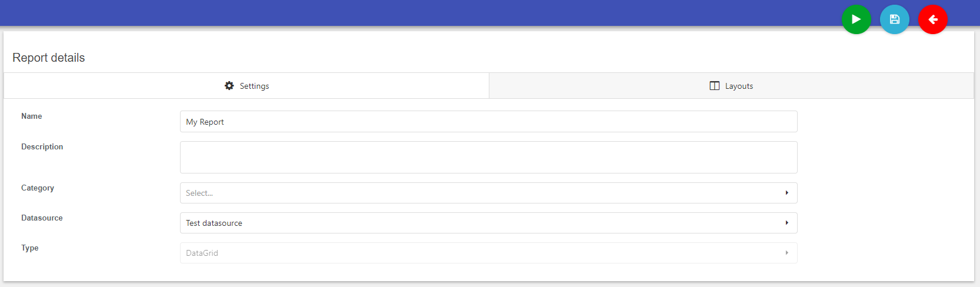Screen dimensions: 980x287
Task: Open the DataGrid type combo box
Action: coord(489,253)
